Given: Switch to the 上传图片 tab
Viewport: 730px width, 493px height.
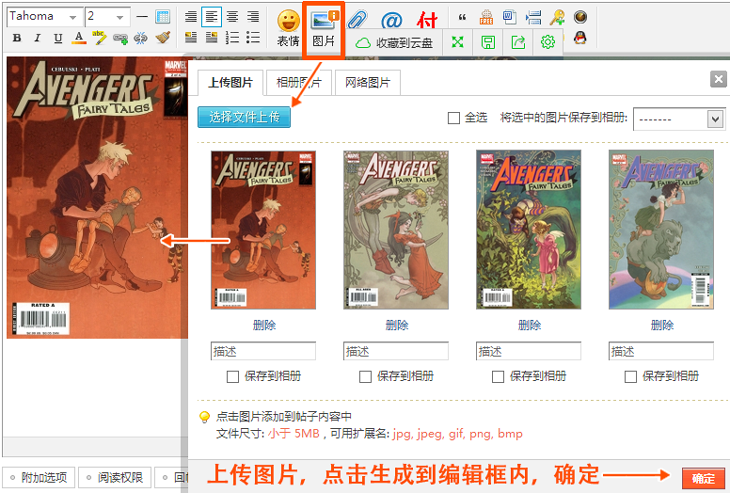Looking at the screenshot, I should [x=230, y=82].
